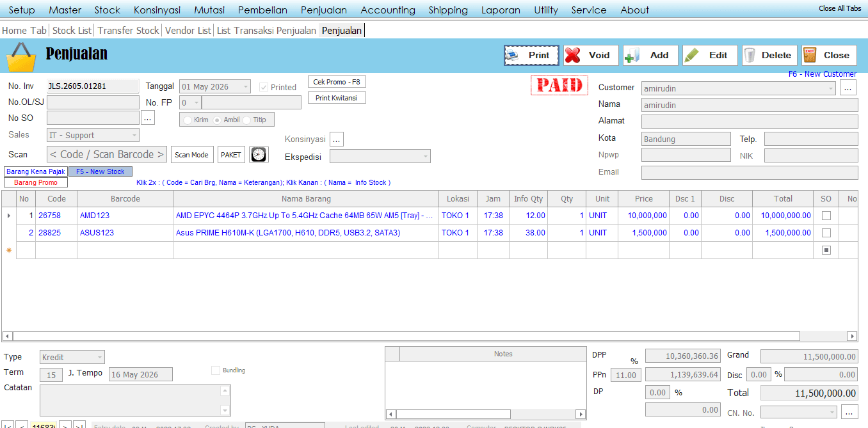Image resolution: width=868 pixels, height=428 pixels.
Task: Open No SO lookup ellipsis button
Action: 148,118
